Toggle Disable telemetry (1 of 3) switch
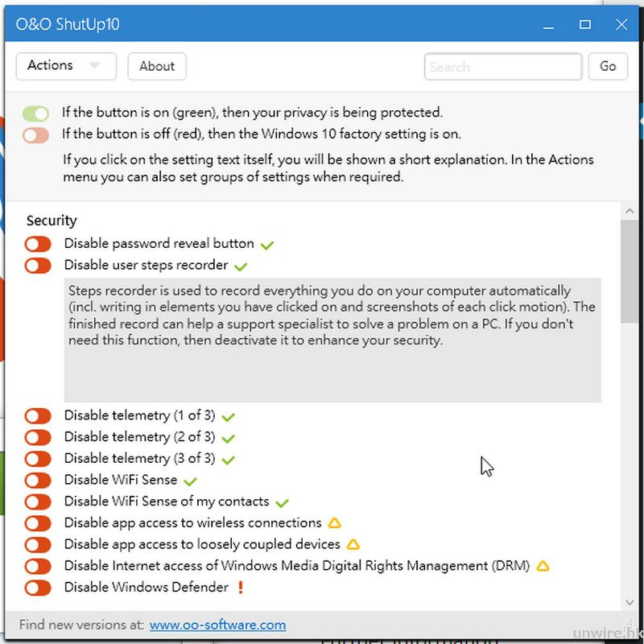Screen dimensions: 644x644 (x=38, y=415)
